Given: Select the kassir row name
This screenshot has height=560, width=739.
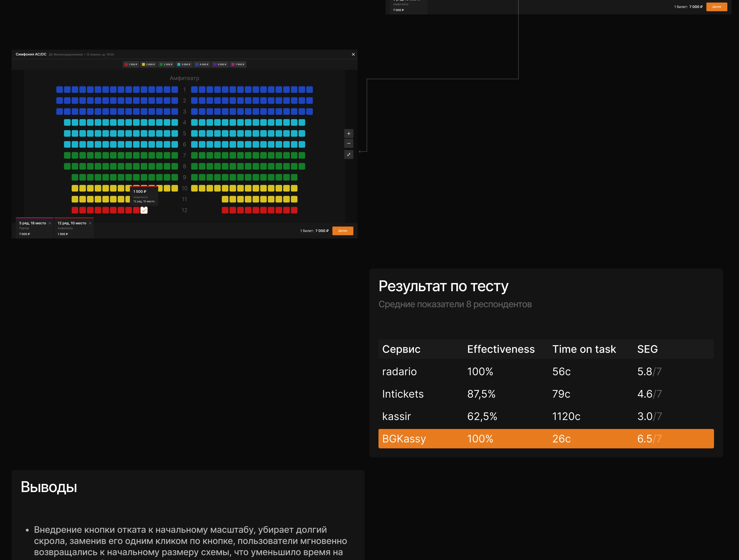Looking at the screenshot, I should pyautogui.click(x=397, y=416).
